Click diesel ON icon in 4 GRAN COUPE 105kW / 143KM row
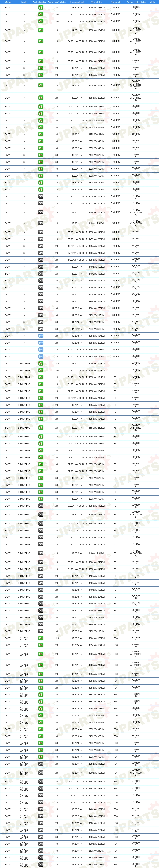Screen dimensions: 159x868 pyautogui.click(x=41, y=764)
